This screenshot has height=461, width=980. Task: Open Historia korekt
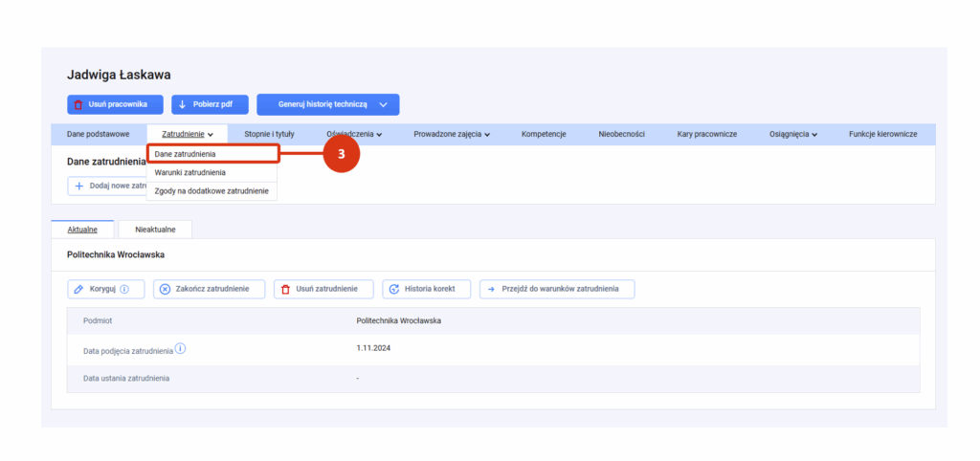pyautogui.click(x=426, y=289)
